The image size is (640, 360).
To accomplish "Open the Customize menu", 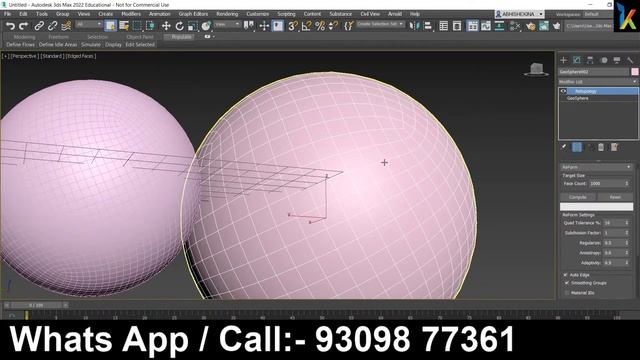I will [258, 14].
